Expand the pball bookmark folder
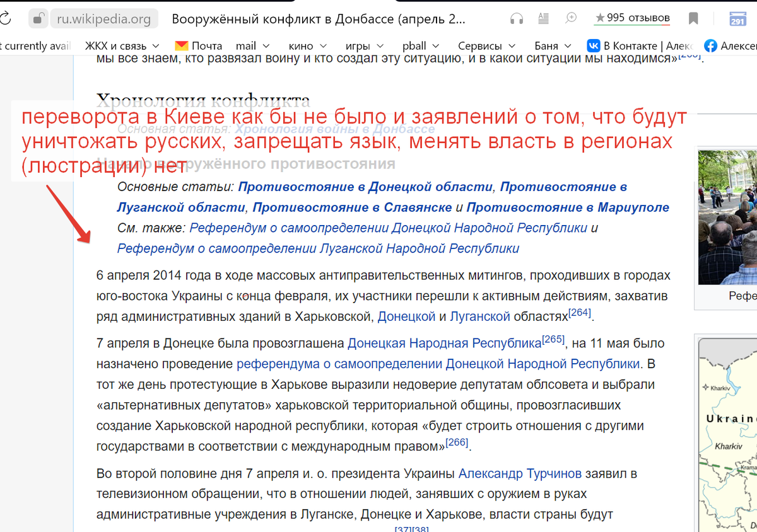 [421, 45]
